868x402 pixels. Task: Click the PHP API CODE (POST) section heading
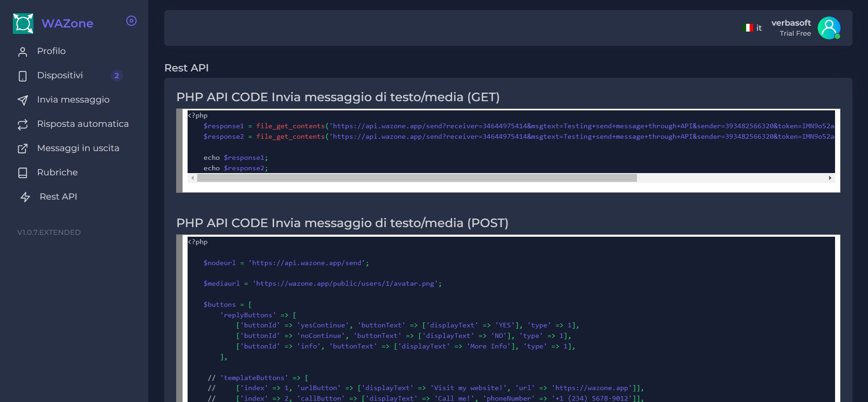point(342,223)
